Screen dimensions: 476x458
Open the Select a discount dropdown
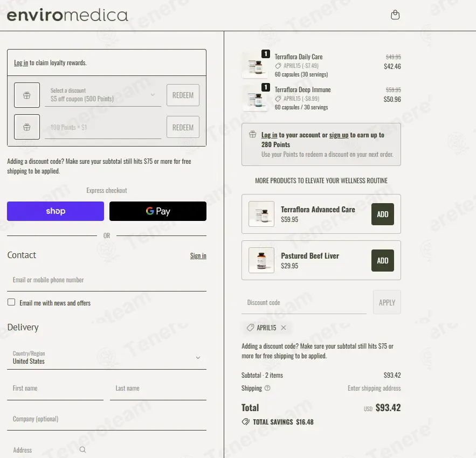[103, 95]
